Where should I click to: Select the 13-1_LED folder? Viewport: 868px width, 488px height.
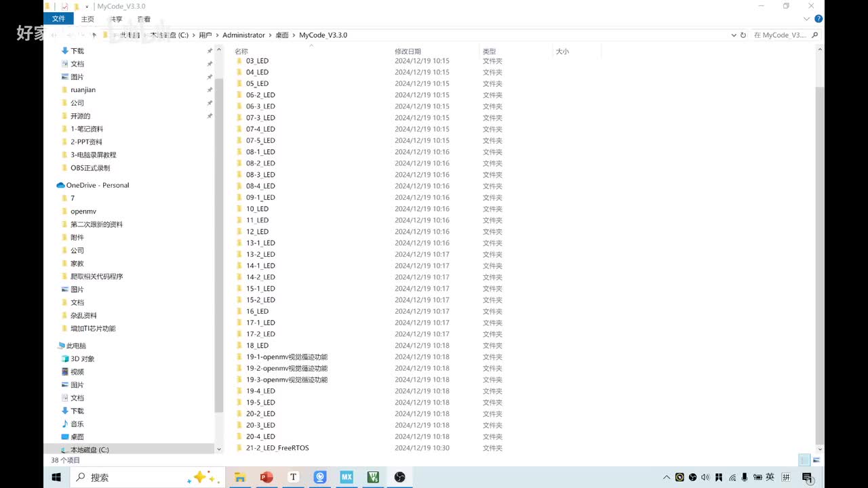pyautogui.click(x=260, y=243)
